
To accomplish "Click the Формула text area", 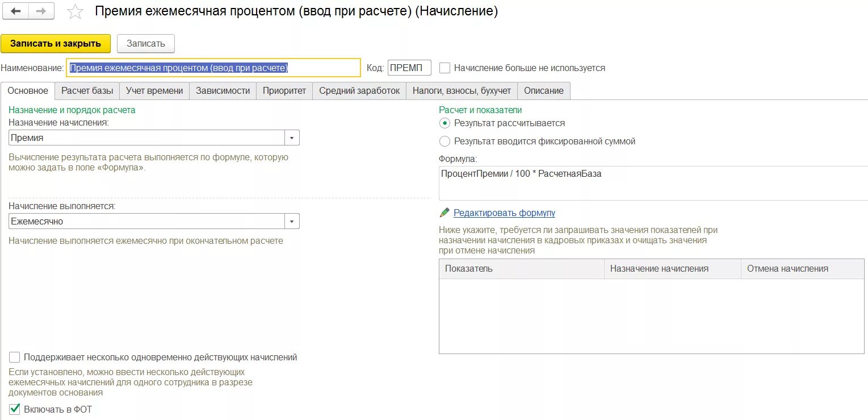I will tap(653, 183).
